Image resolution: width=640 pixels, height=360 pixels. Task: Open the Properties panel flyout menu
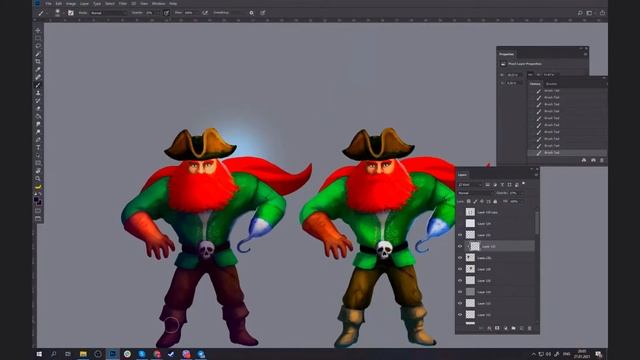click(x=585, y=54)
